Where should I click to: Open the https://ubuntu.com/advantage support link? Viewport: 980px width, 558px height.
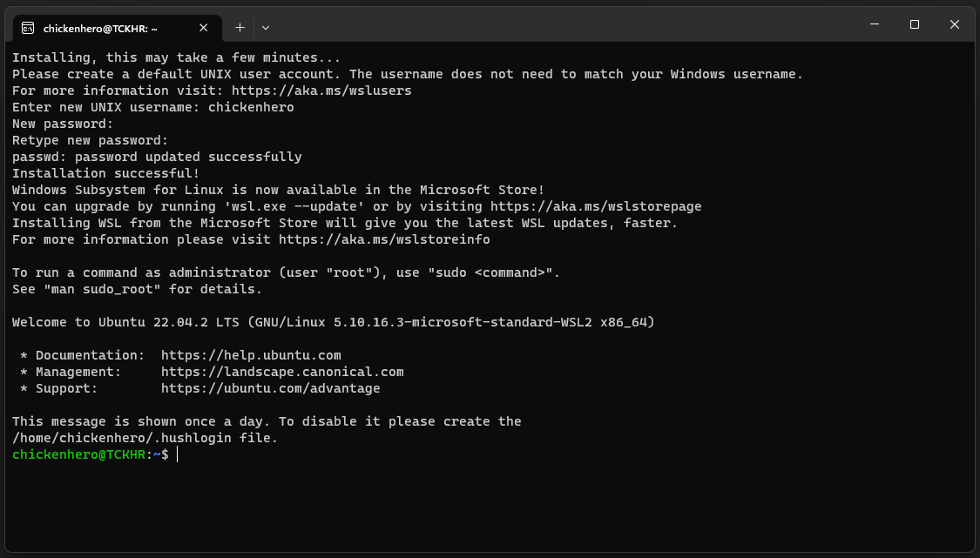click(270, 388)
